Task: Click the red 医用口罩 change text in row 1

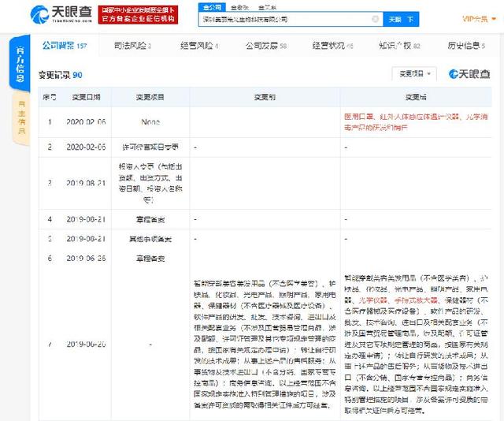Action: pos(416,122)
